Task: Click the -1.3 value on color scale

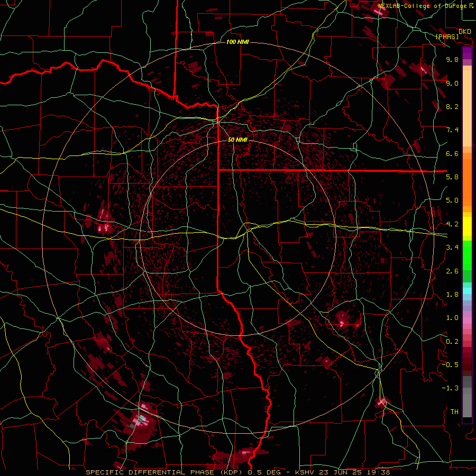Action: 450,388
